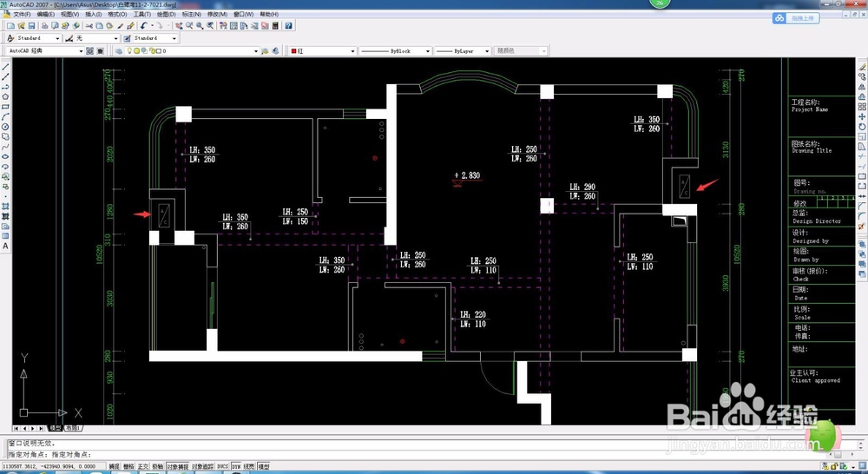The height and width of the screenshot is (474, 868).
Task: Toggle 对象捕捉 (Object Snap) in the status bar
Action: [177, 467]
